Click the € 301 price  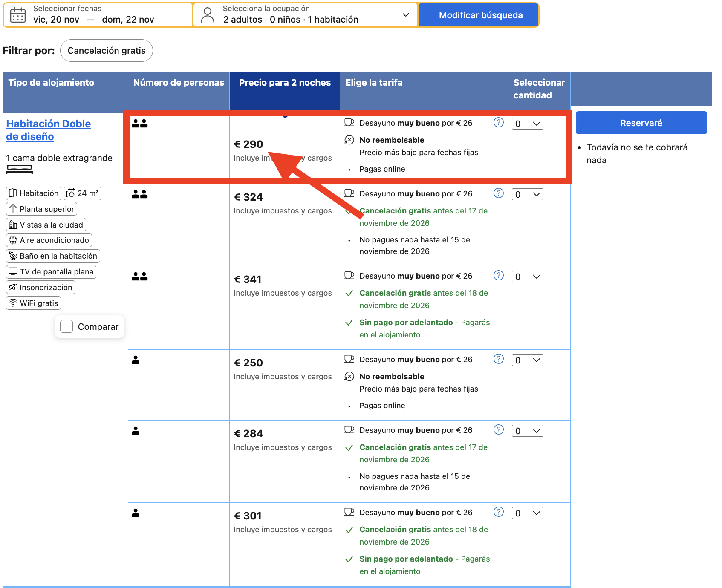coord(248,516)
